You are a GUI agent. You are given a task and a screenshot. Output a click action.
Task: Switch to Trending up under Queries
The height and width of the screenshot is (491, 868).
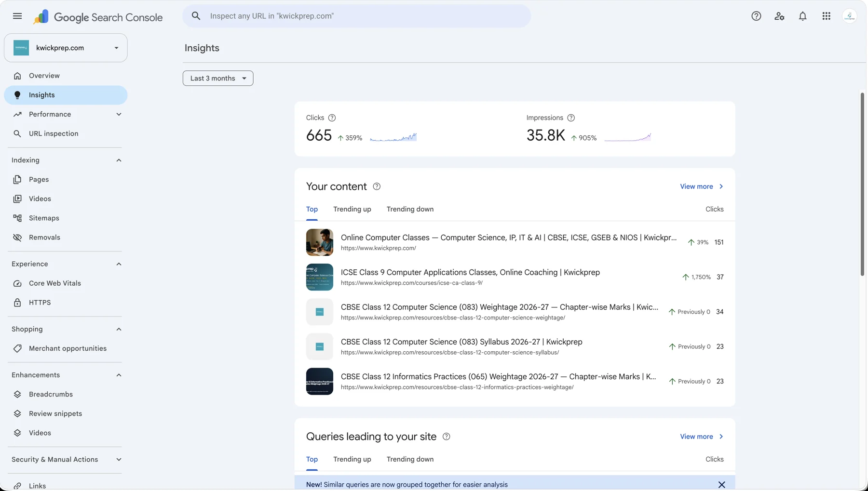point(352,459)
